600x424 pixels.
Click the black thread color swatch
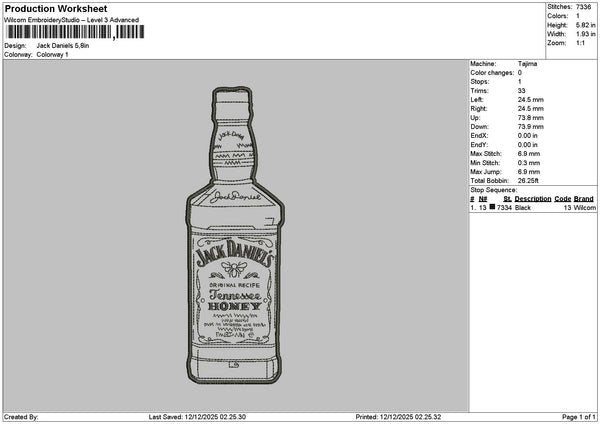tap(492, 207)
